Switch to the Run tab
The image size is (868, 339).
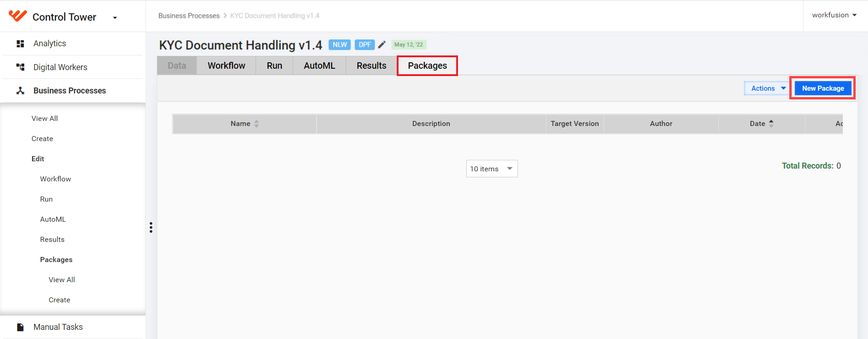pos(275,66)
